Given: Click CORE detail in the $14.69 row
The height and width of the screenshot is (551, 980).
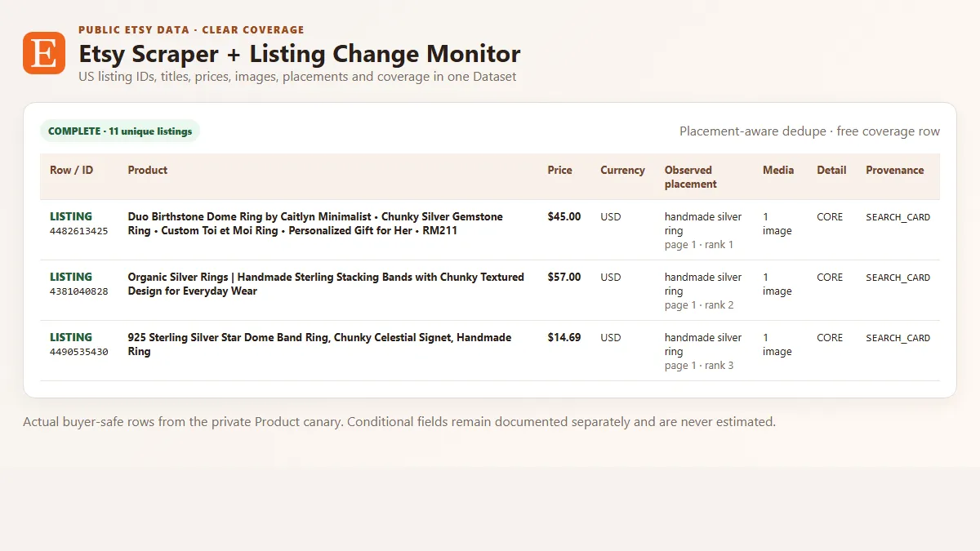Looking at the screenshot, I should pos(830,338).
